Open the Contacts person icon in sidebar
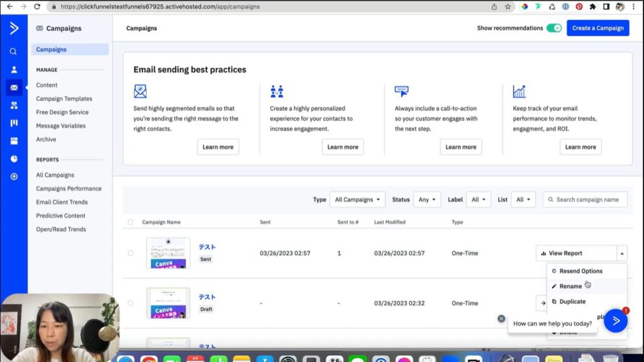This screenshot has height=362, width=644. [13, 70]
